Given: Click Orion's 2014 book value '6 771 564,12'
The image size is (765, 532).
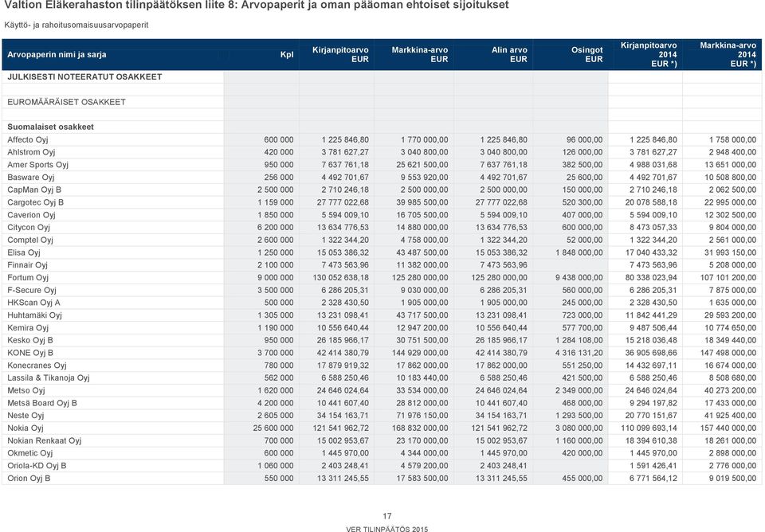Looking at the screenshot, I should tap(653, 479).
